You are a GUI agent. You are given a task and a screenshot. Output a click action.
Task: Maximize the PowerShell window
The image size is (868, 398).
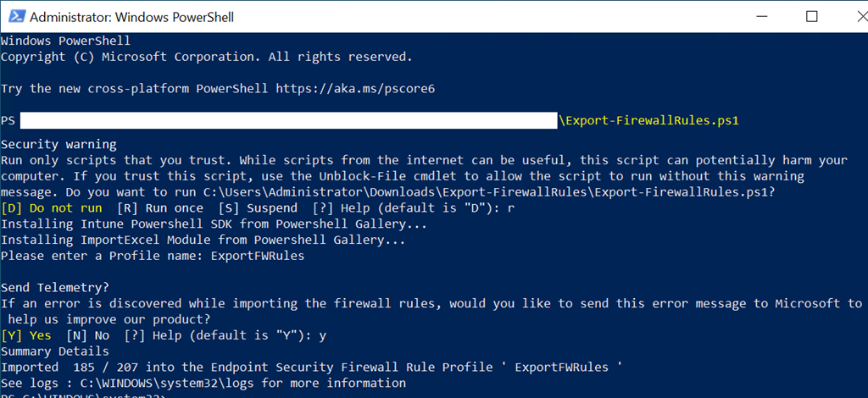point(812,17)
